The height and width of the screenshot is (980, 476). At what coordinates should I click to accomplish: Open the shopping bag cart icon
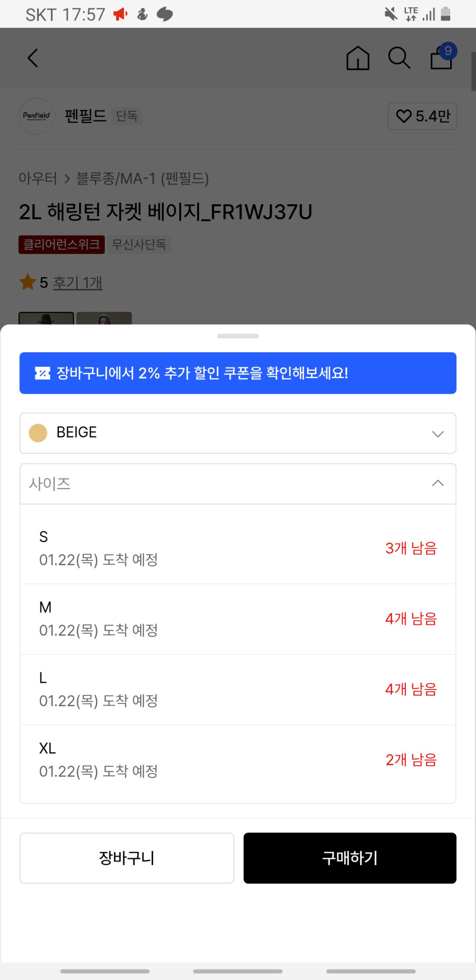pyautogui.click(x=442, y=57)
